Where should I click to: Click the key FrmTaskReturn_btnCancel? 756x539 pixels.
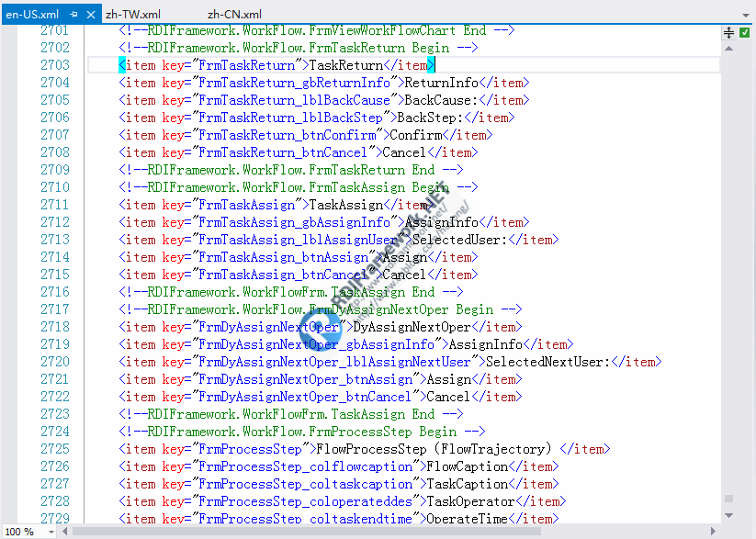pyautogui.click(x=283, y=152)
